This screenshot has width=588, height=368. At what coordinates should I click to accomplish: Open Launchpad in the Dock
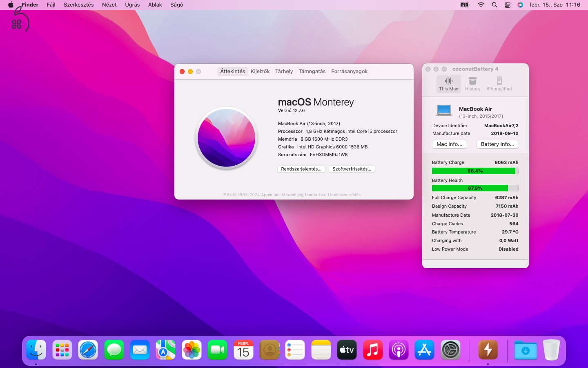click(62, 350)
